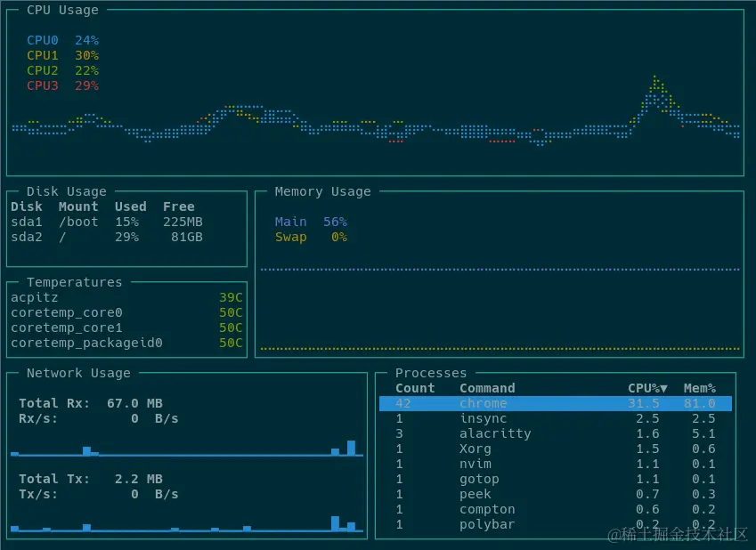Click the coretemp_core0 temperature row

(126, 312)
